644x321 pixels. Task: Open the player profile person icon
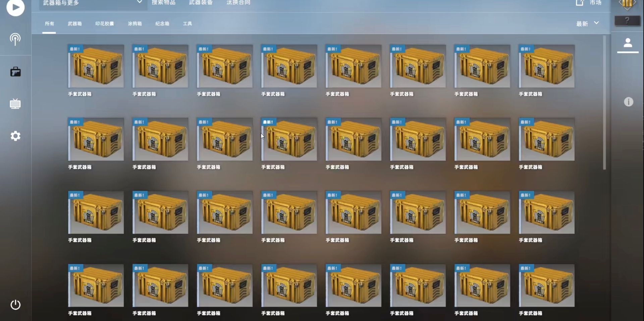coord(628,43)
